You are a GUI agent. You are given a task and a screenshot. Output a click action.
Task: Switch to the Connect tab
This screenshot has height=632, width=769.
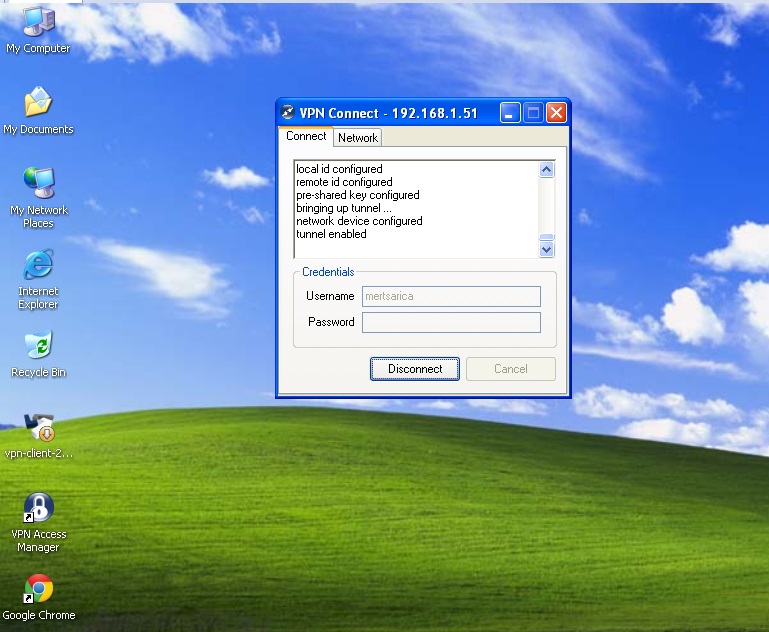click(306, 136)
